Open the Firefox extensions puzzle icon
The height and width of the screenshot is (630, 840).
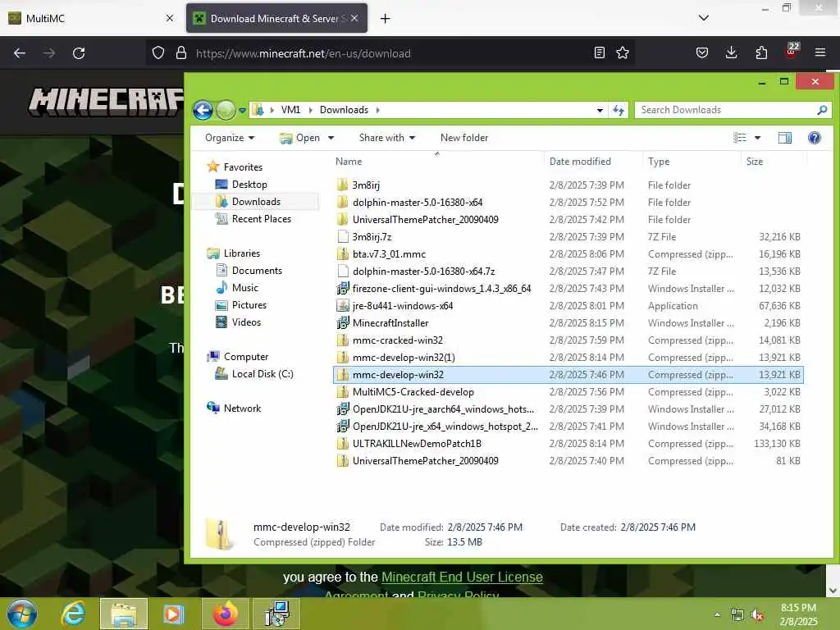click(x=761, y=52)
